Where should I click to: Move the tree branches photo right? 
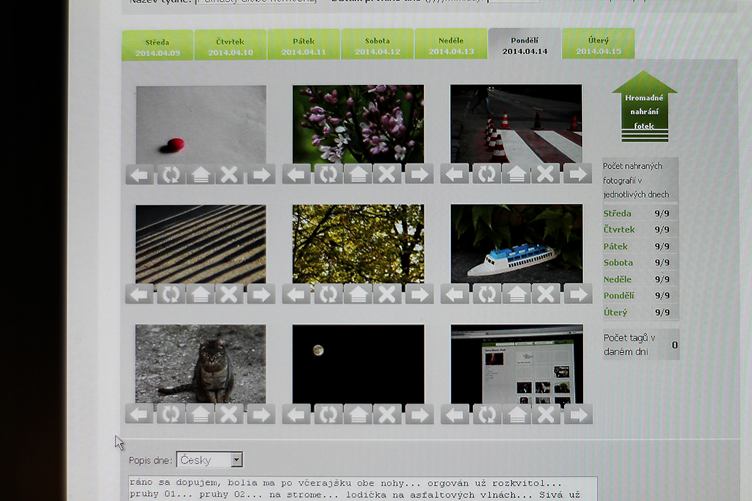[x=419, y=294]
